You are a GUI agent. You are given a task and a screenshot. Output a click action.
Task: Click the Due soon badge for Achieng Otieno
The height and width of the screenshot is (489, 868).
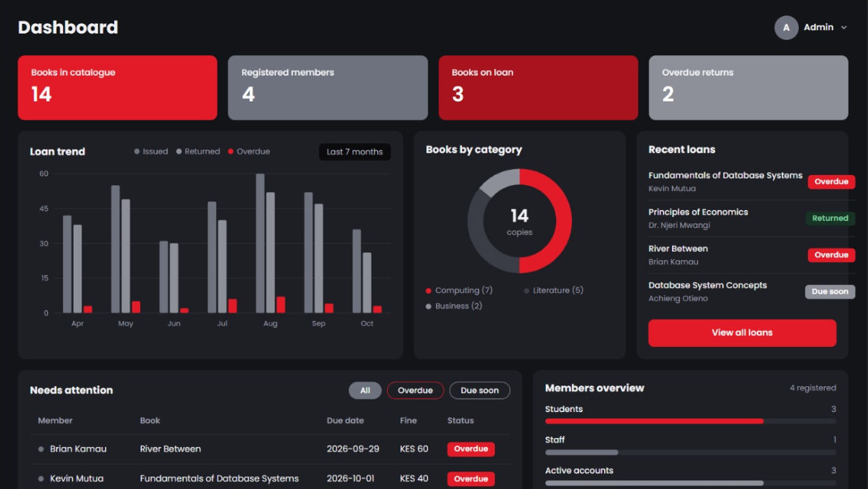(830, 292)
